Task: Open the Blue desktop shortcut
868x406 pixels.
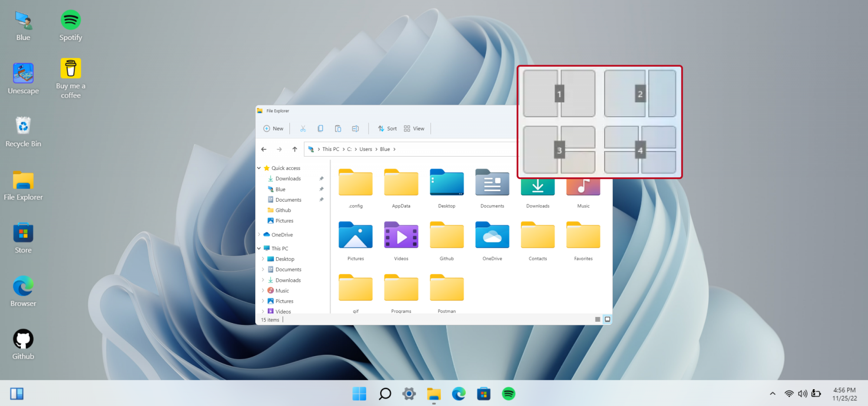Action: pyautogui.click(x=23, y=26)
